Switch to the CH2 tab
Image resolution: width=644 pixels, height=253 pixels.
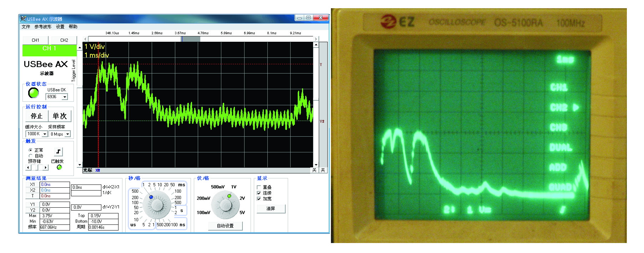coord(64,40)
